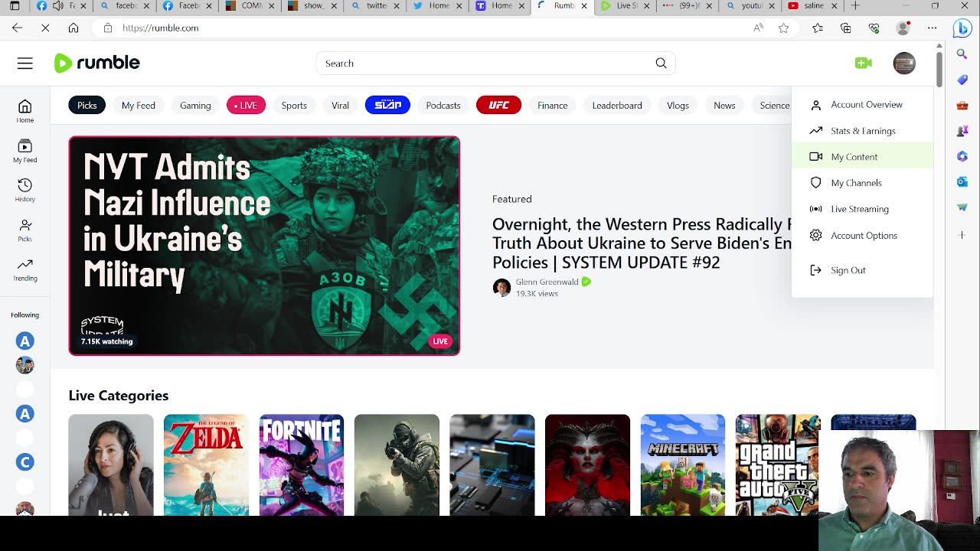Click the Stats & Earnings chart icon

[816, 131]
